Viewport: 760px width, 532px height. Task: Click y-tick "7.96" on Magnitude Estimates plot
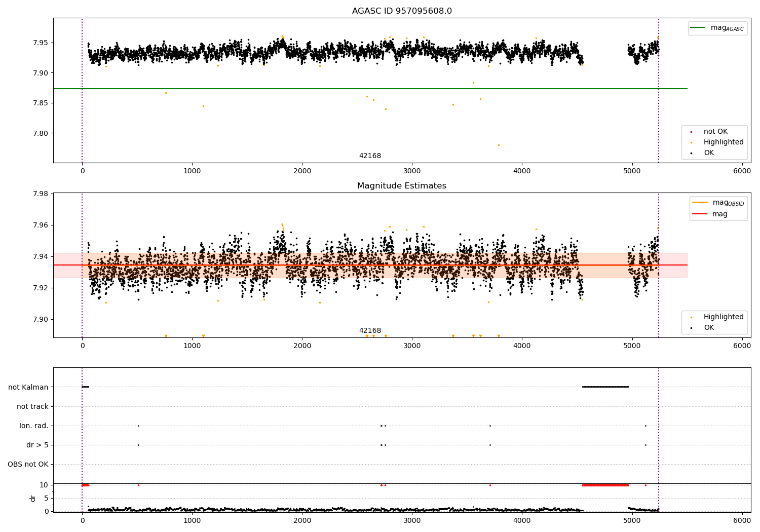[x=40, y=225]
